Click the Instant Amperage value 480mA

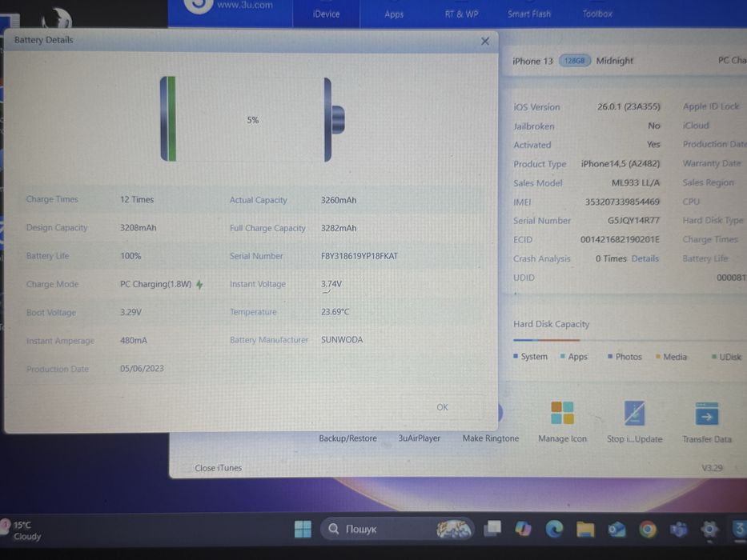134,341
